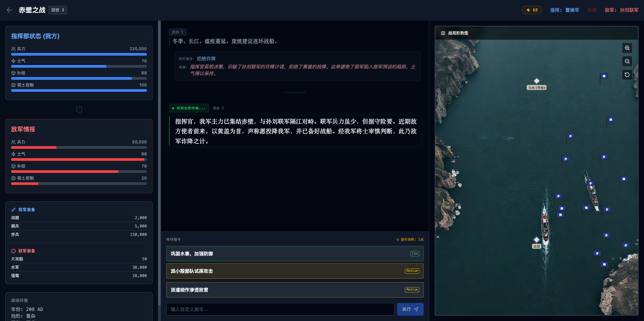Image resolution: width=644 pixels, height=321 pixels.
Task: Click the back arrow beside 赤壁之战
Action: [9, 10]
